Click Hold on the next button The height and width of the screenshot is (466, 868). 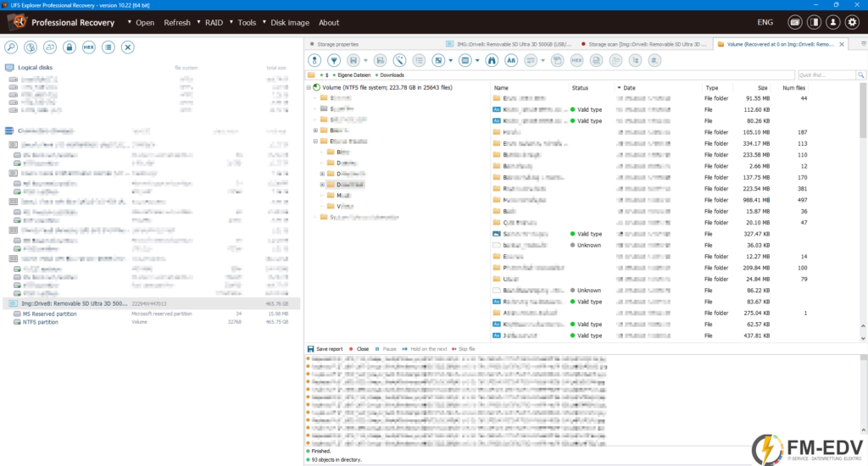(x=425, y=349)
